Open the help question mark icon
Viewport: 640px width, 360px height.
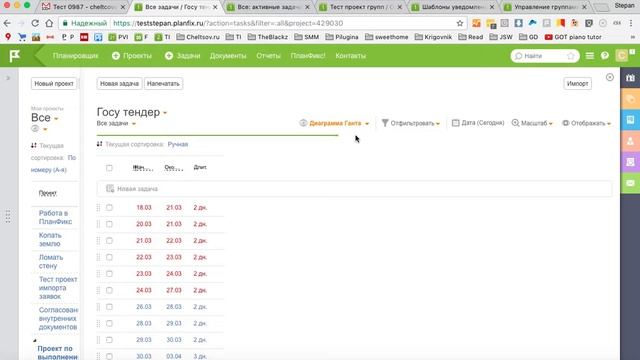(604, 56)
